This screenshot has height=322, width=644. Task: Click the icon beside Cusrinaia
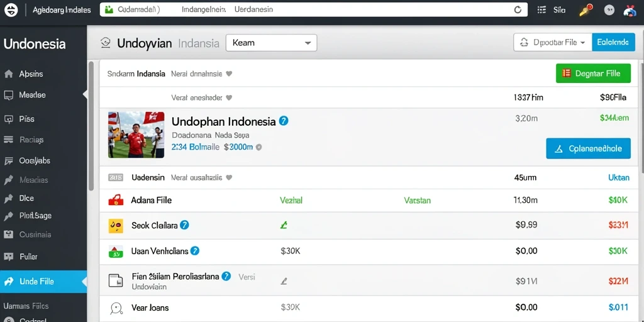[8, 235]
